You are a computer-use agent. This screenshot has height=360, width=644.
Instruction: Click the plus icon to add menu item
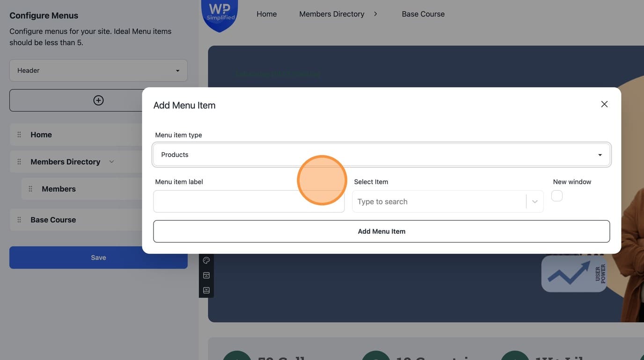point(98,101)
